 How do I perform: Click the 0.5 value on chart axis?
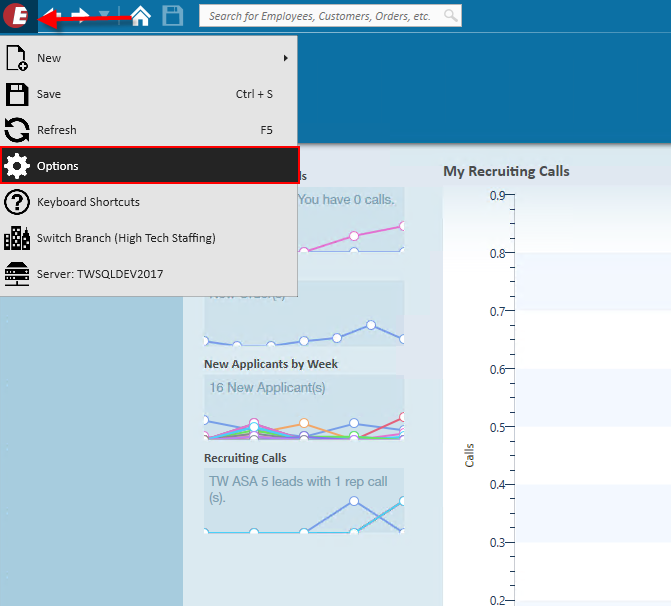pyautogui.click(x=497, y=427)
